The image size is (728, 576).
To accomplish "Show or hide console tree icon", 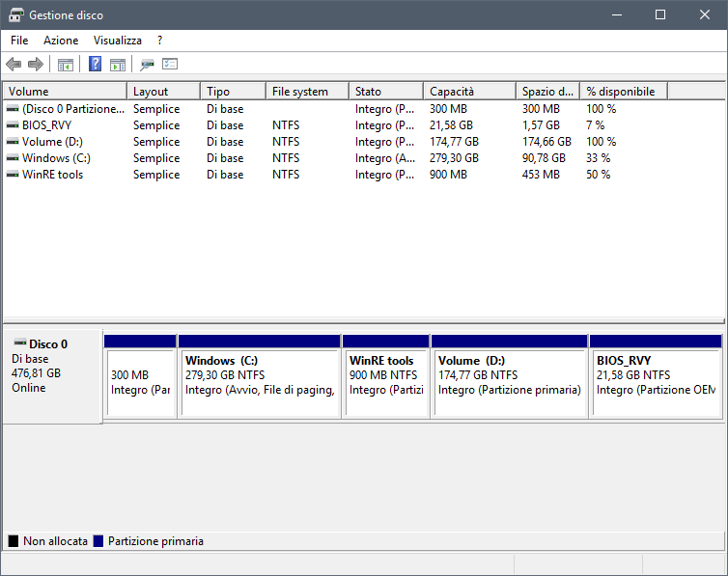I will (x=66, y=65).
